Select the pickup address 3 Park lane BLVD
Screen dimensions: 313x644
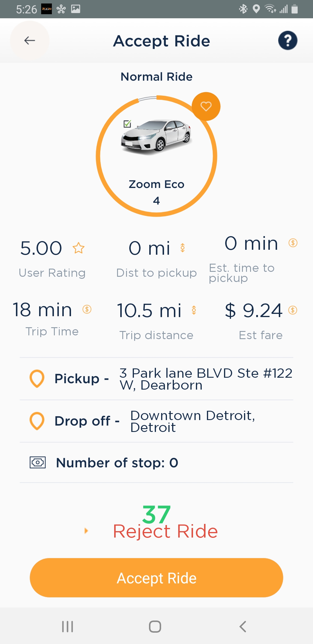pos(206,379)
